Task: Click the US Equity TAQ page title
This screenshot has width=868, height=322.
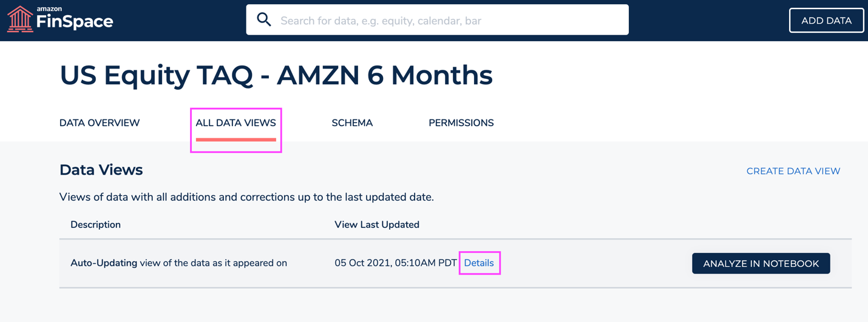Action: 276,75
